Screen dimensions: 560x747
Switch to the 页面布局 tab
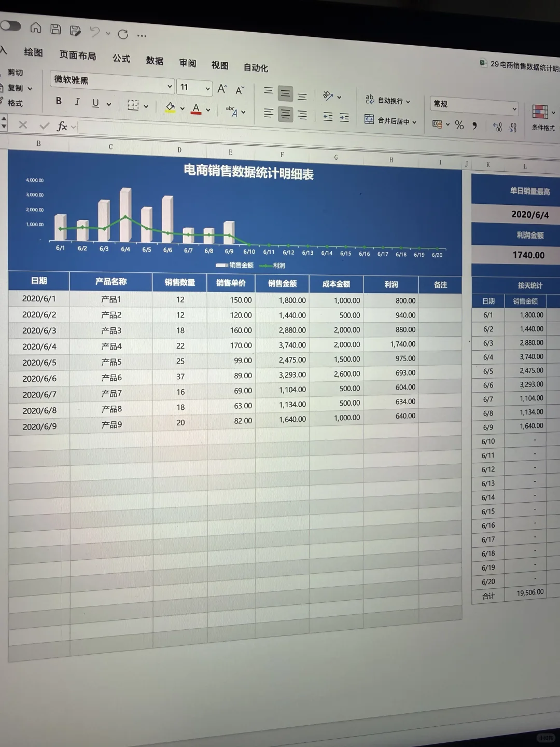78,56
